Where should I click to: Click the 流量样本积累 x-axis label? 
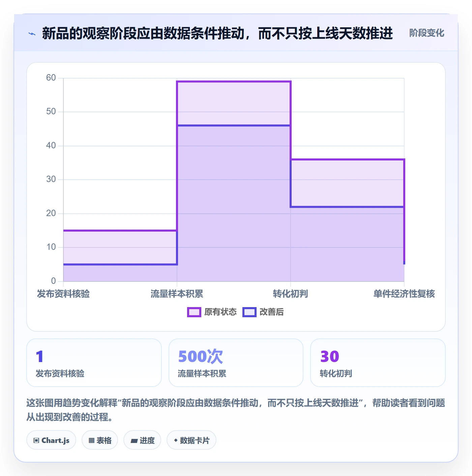coord(177,294)
